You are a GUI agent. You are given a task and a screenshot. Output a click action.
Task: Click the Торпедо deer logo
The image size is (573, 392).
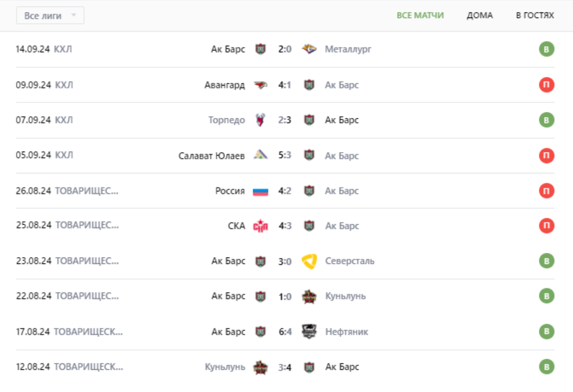[x=261, y=120]
